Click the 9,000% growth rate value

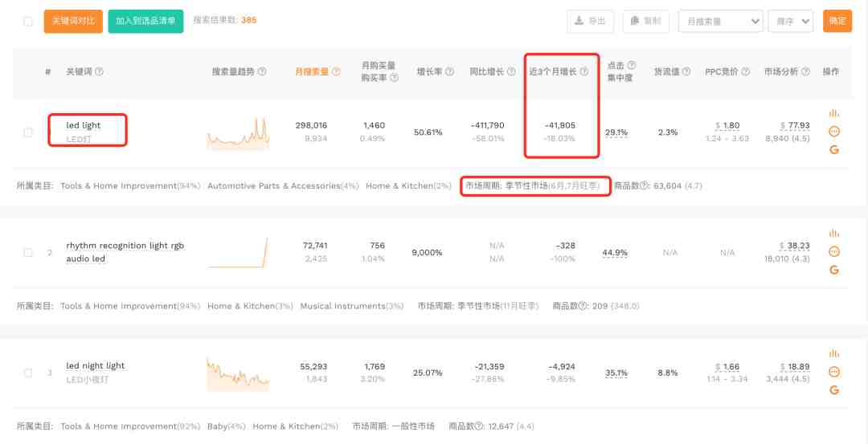point(427,253)
